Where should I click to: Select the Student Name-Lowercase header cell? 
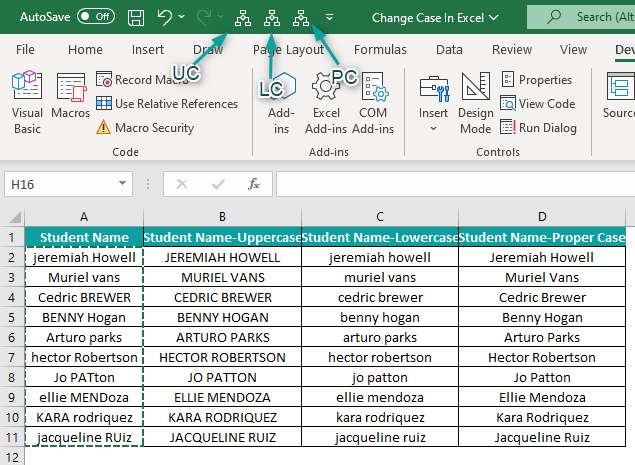[x=380, y=237]
